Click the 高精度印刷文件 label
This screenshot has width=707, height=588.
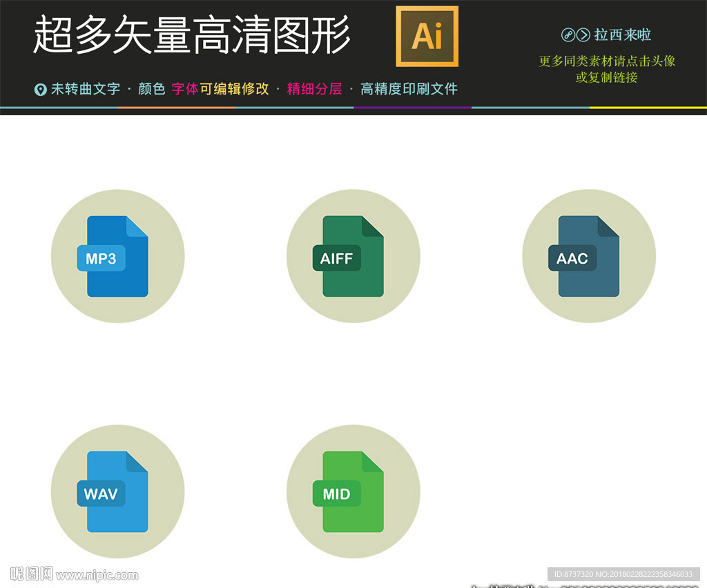point(409,89)
